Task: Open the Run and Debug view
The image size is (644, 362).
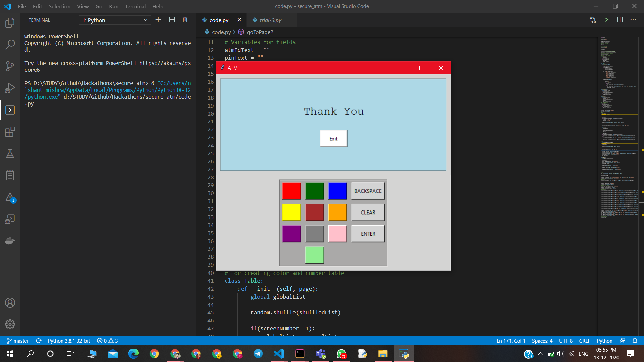Action: point(10,88)
